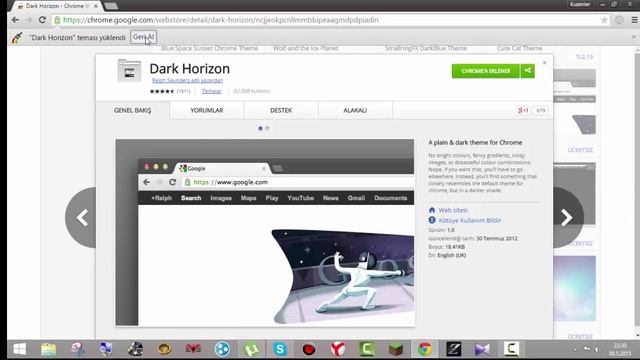Open Skype from the taskbar

coord(280,349)
